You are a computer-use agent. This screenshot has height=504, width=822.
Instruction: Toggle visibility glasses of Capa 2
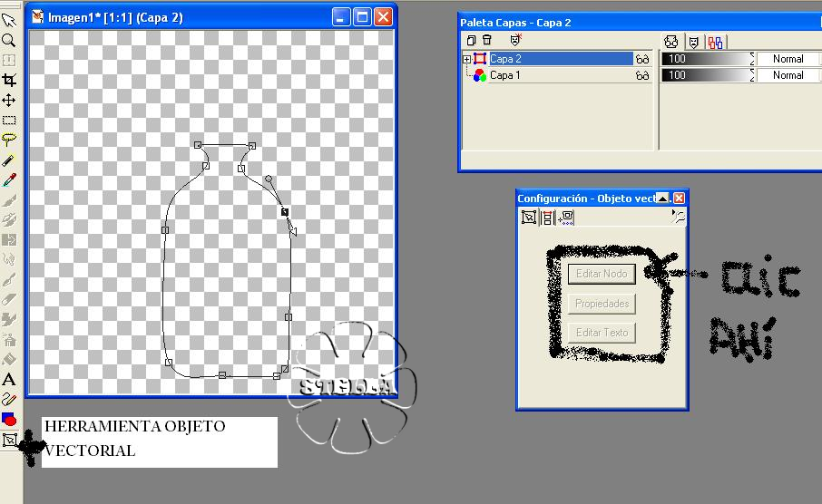[x=642, y=59]
